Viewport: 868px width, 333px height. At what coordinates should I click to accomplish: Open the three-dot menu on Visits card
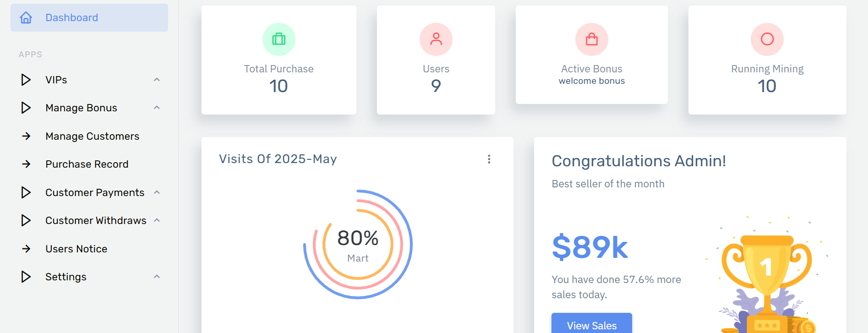(x=489, y=159)
